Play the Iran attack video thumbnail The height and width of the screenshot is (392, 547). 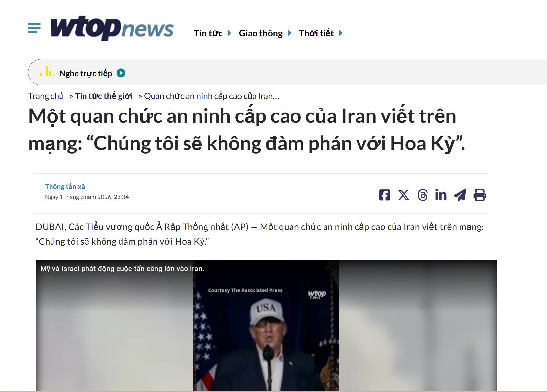click(266, 325)
